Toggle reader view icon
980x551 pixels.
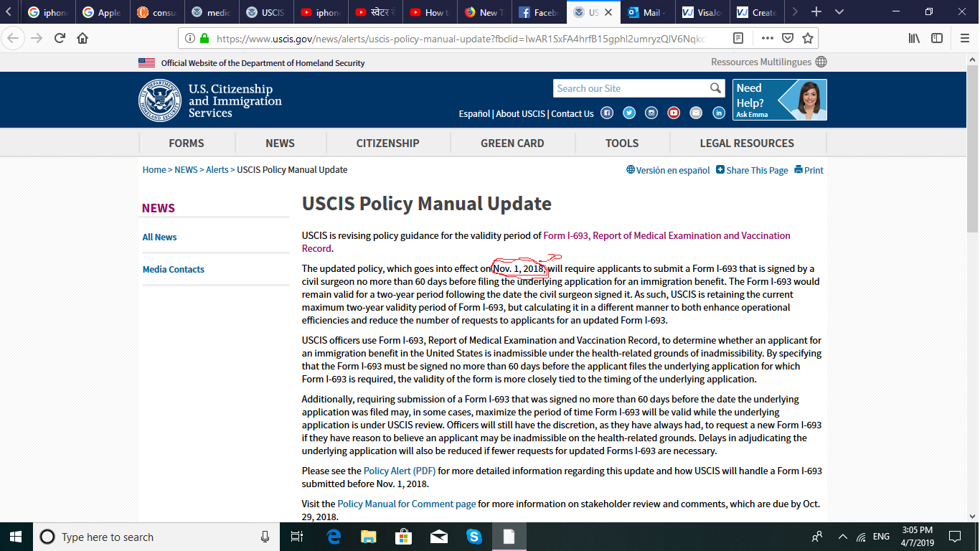pyautogui.click(x=738, y=38)
